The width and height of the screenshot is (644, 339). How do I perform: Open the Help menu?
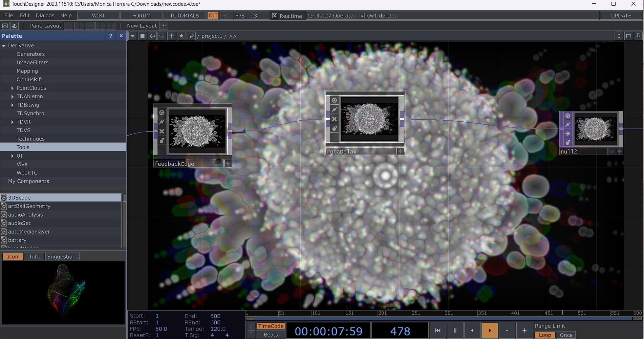(66, 16)
